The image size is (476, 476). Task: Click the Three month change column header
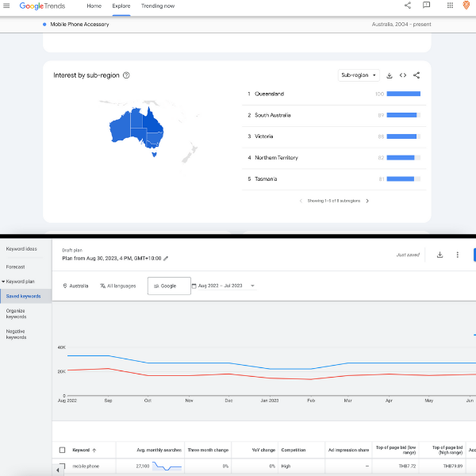tap(208, 450)
